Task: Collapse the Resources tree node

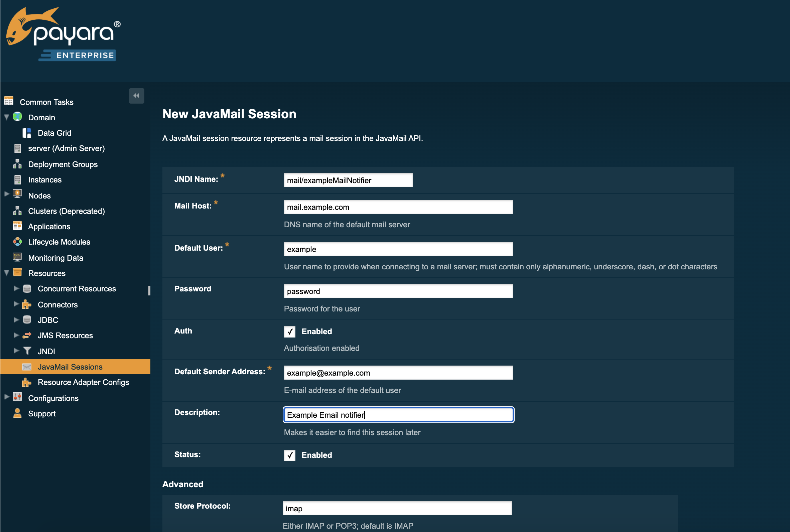Action: (x=6, y=273)
